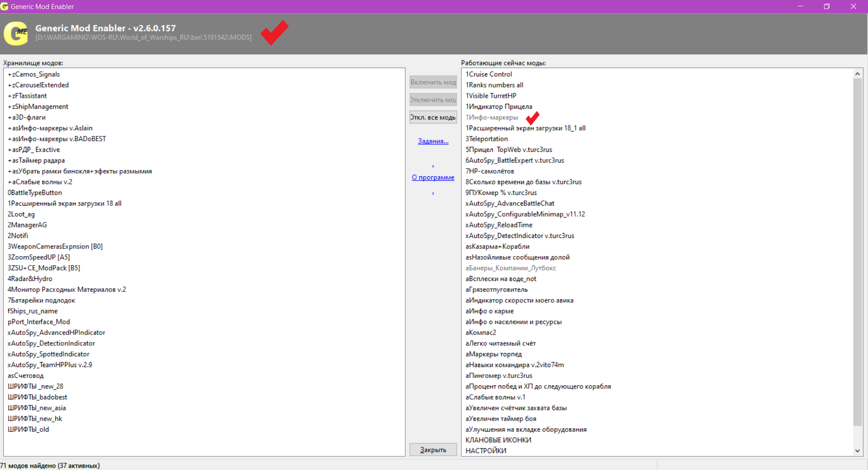The width and height of the screenshot is (868, 470).
Task: Select xAutoSpy_TeamHPPlus v.2.9 mod
Action: pyautogui.click(x=50, y=365)
